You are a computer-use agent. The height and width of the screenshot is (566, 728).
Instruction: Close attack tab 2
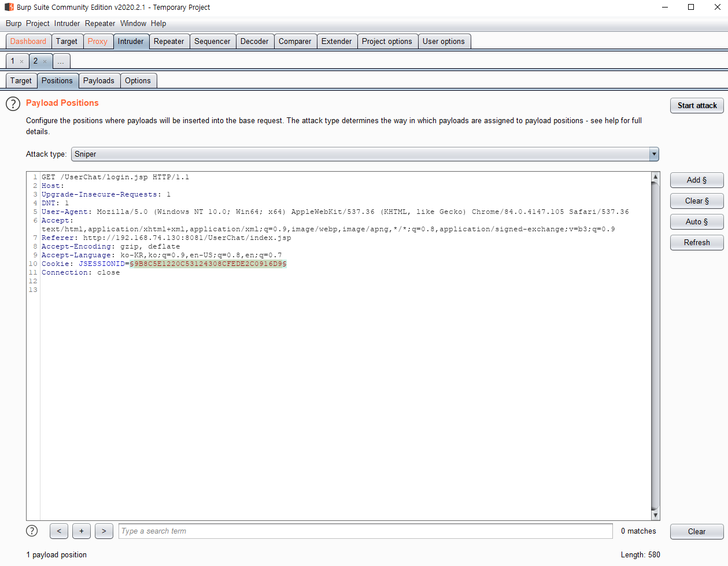45,61
